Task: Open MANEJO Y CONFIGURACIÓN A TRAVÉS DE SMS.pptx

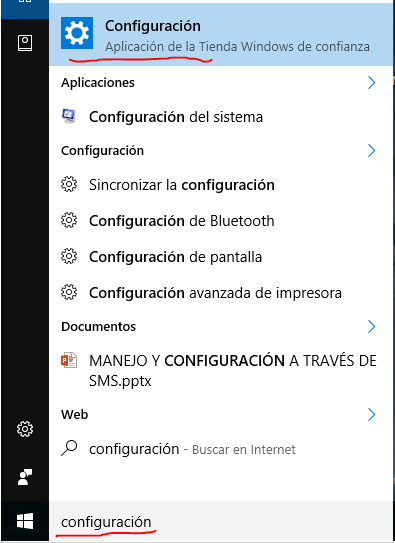Action: coord(221,371)
